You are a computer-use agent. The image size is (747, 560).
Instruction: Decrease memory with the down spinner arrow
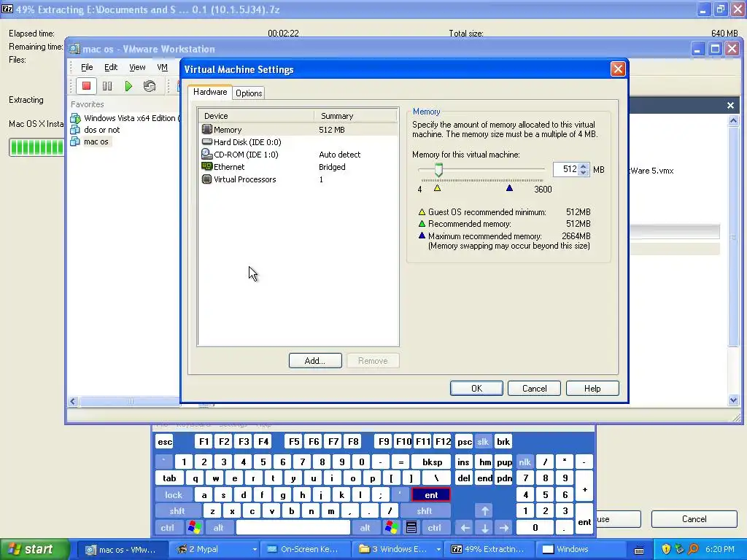[x=584, y=173]
